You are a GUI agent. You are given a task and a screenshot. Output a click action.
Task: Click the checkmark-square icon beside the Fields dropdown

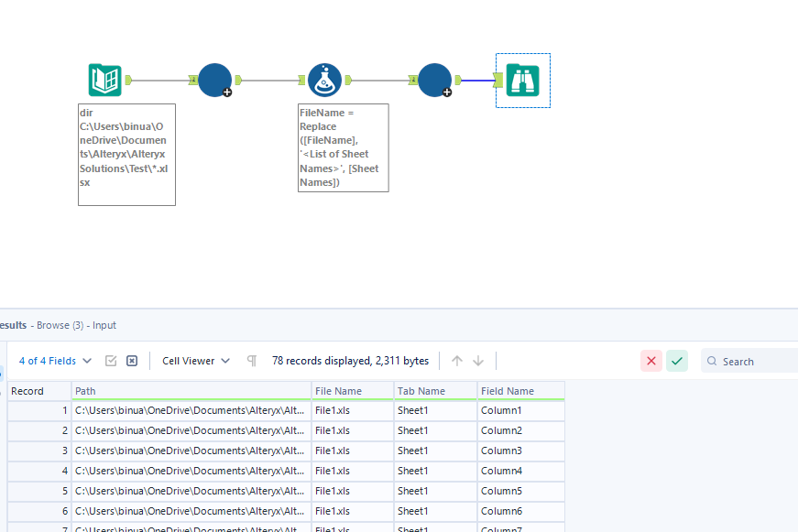coord(111,361)
